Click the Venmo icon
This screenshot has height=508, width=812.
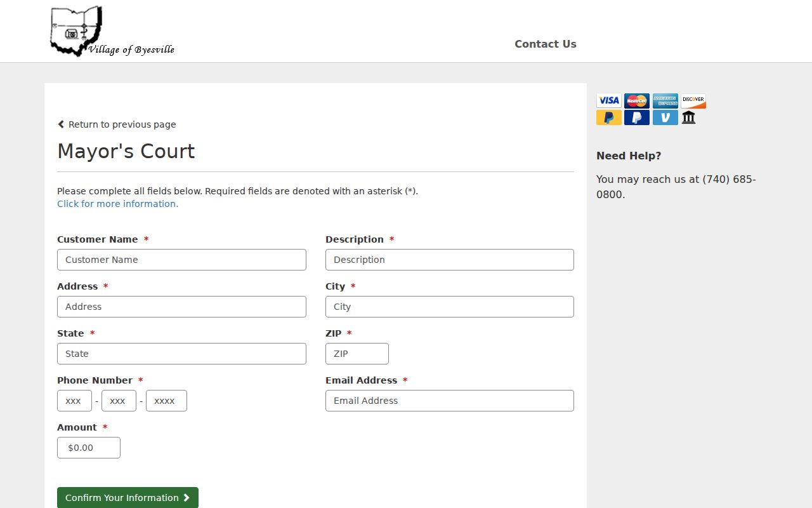coord(665,117)
